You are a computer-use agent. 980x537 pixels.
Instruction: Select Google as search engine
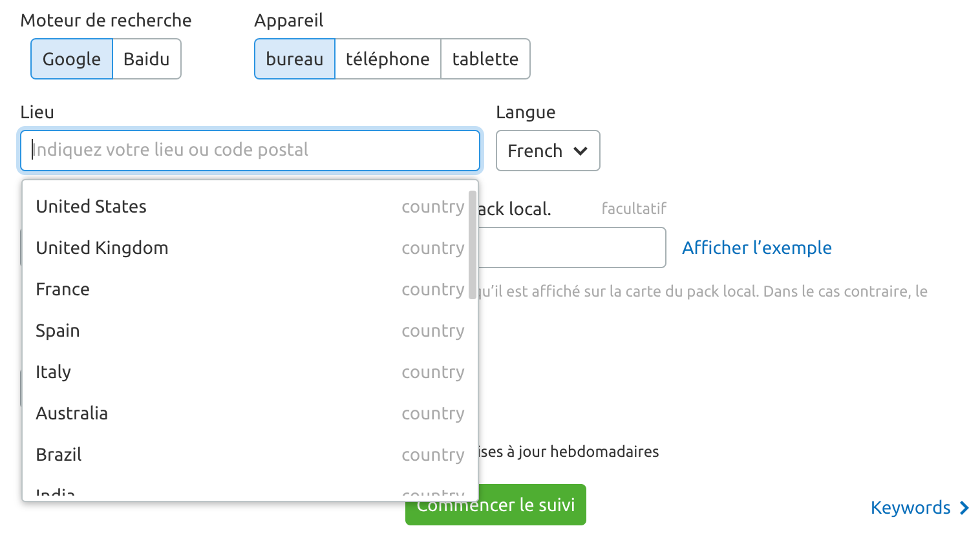[72, 59]
